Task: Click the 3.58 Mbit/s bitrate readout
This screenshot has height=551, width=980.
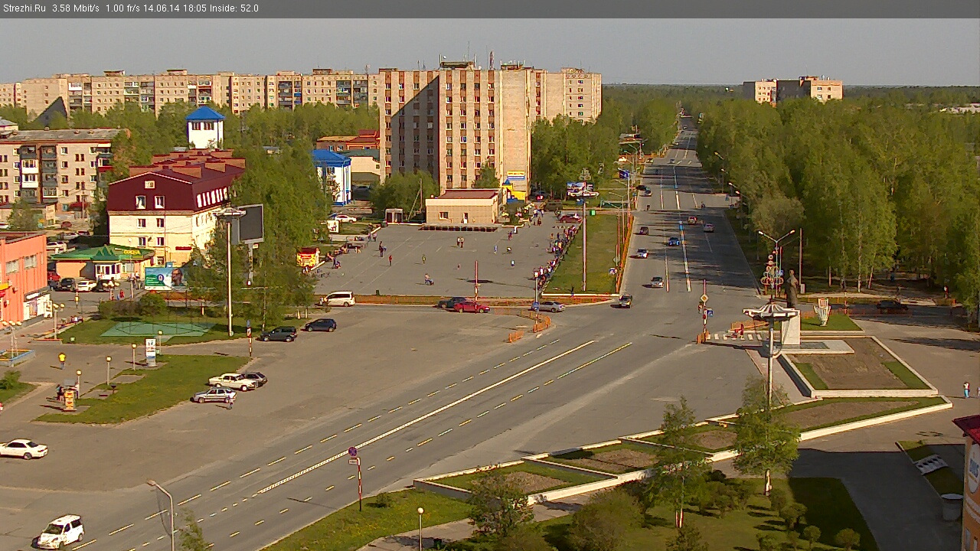Action: [76, 8]
